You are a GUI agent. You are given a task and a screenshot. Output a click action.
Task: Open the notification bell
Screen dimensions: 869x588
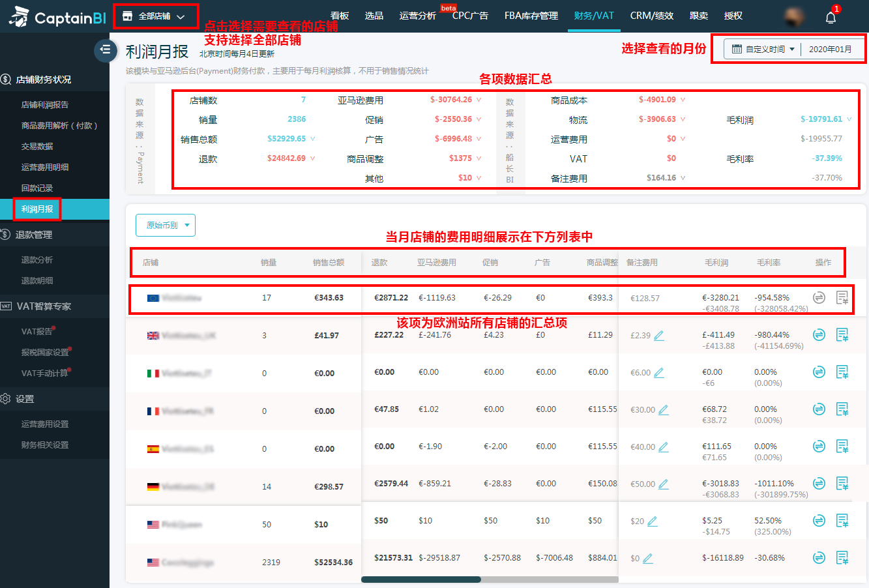tap(831, 17)
